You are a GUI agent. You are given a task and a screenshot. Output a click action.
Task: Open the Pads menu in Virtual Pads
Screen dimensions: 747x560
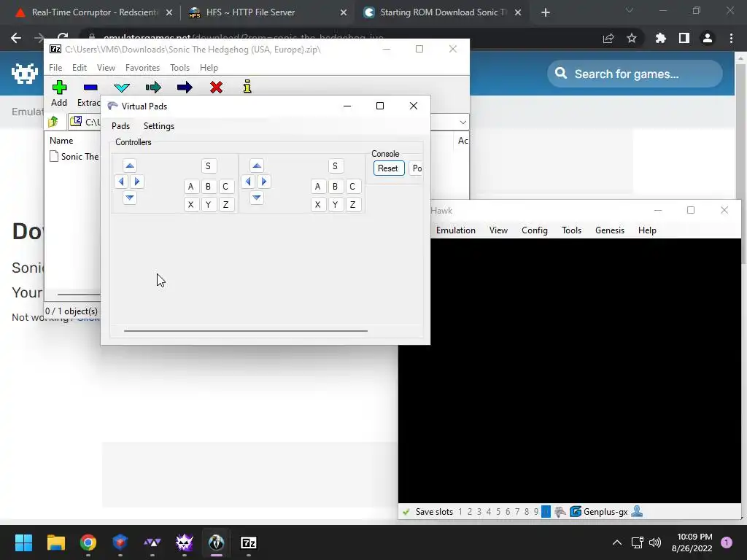point(120,126)
